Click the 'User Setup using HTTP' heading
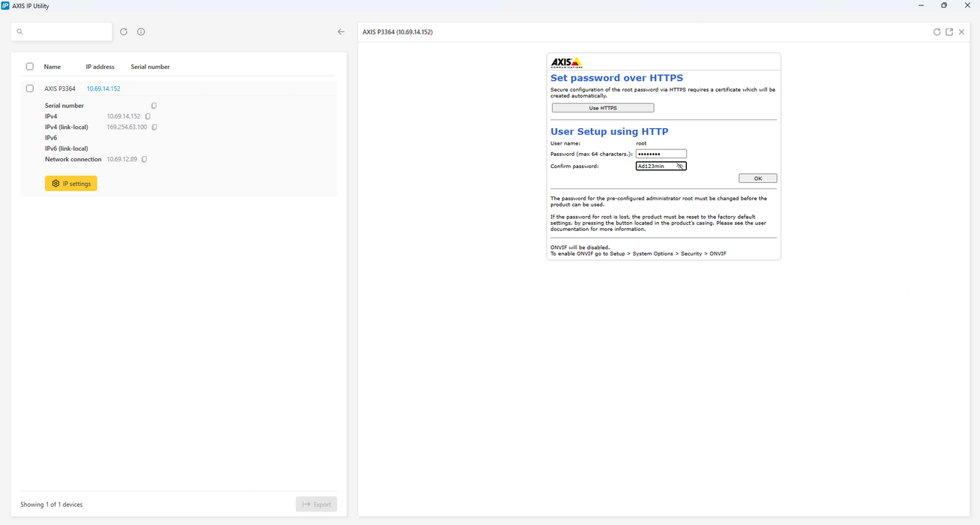The width and height of the screenshot is (980, 525). (609, 131)
